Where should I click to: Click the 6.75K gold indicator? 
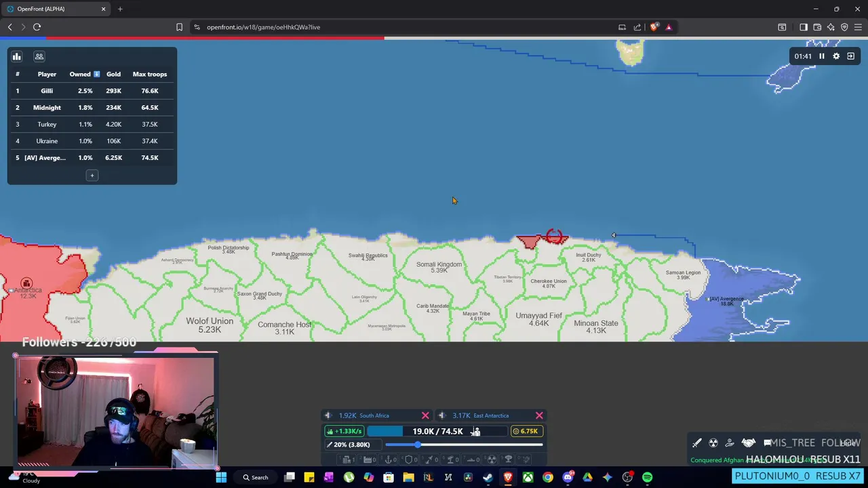pyautogui.click(x=527, y=431)
